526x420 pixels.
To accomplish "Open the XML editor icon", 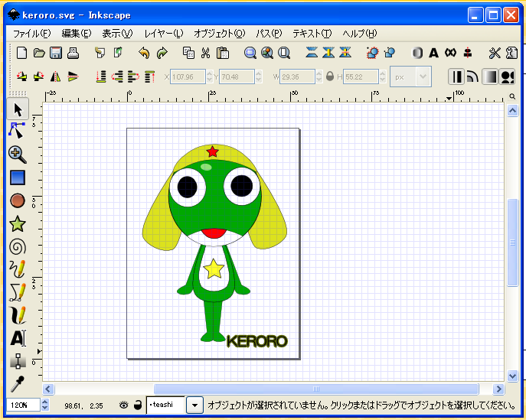I will pos(450,53).
